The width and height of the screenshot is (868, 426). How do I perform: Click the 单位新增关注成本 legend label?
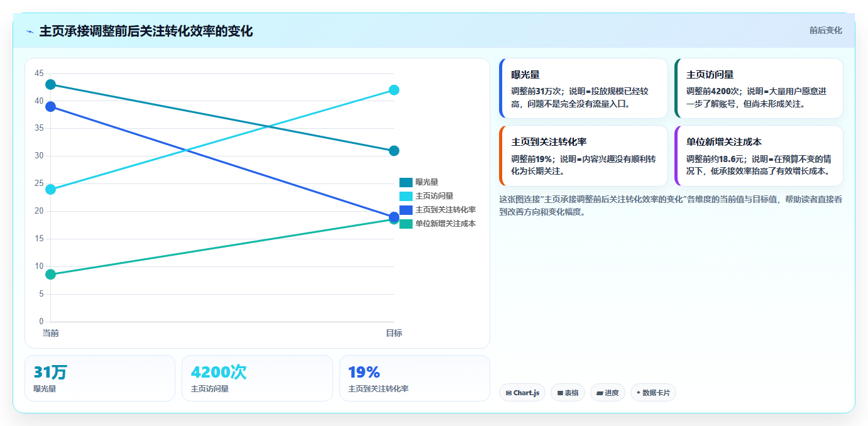[446, 224]
